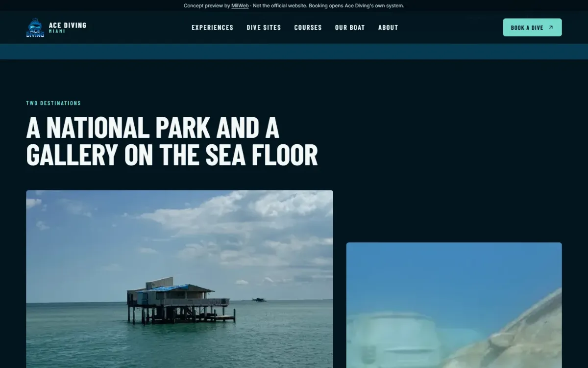Go to the Dive Sites section
588x368 pixels.
click(x=264, y=27)
